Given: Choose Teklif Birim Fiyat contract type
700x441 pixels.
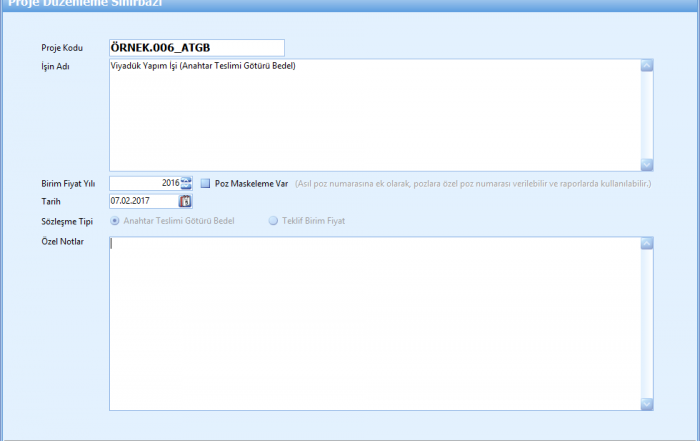Looking at the screenshot, I should point(273,220).
